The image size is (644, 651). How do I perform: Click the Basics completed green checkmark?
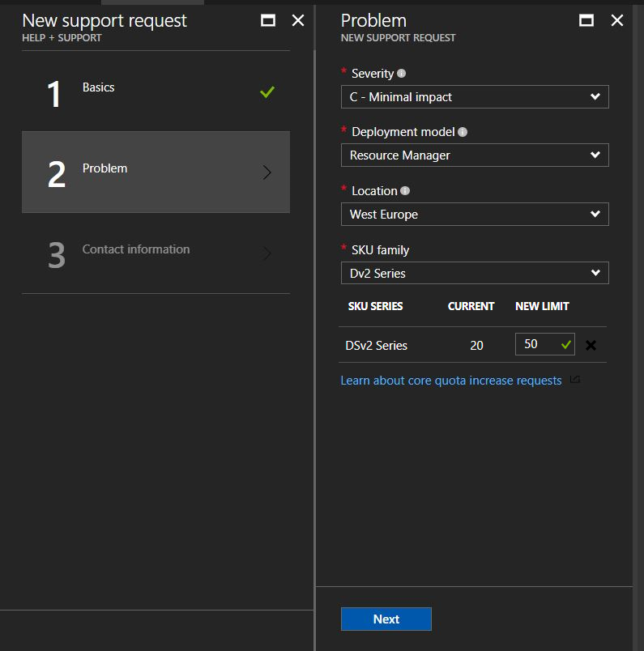coord(267,92)
